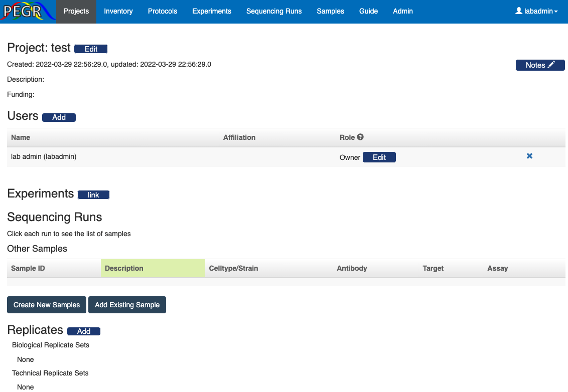Viewport: 568px width, 392px height.
Task: Select lab admin (labadmin) name cell
Action: (44, 156)
